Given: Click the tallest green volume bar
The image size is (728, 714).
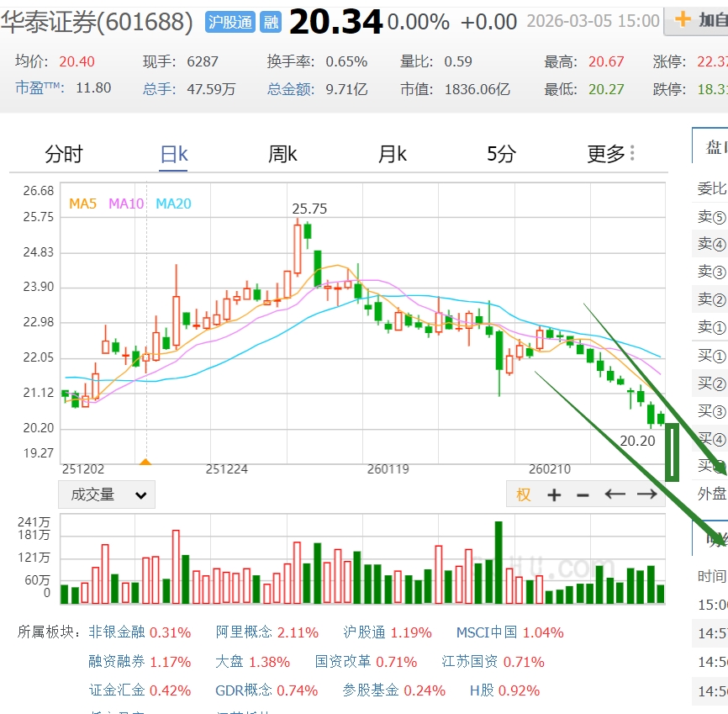Looking at the screenshot, I should pos(499,562).
